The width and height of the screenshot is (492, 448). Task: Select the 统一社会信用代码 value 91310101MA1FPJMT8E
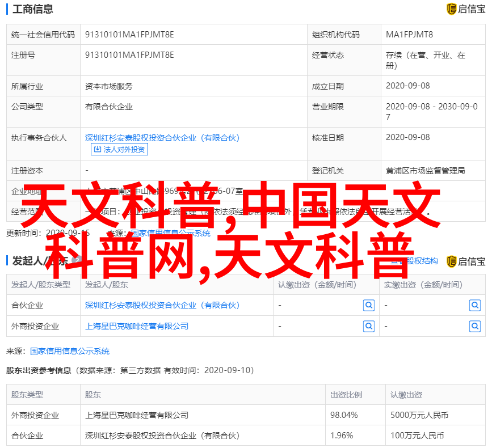point(129,35)
